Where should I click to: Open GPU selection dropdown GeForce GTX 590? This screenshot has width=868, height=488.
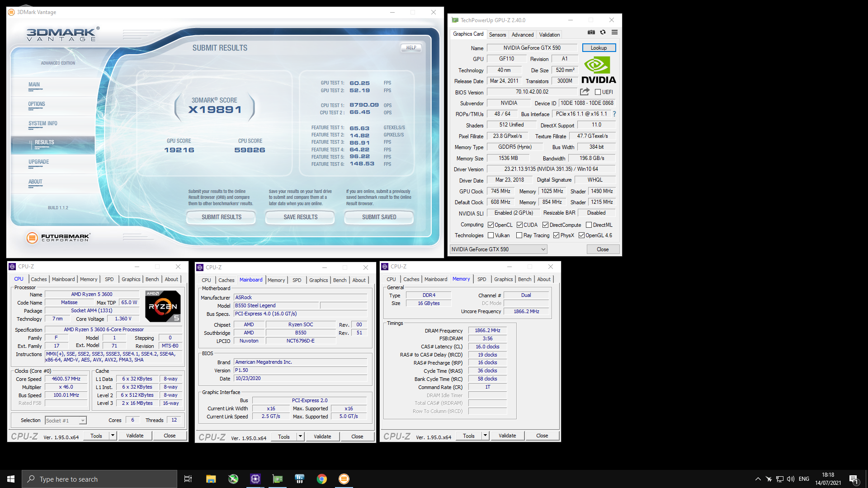click(x=498, y=249)
